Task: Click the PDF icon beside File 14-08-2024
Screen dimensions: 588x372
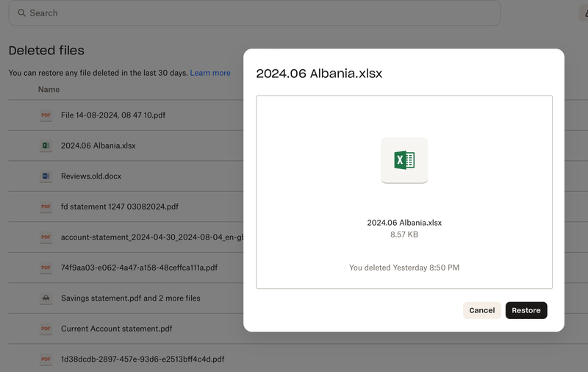Action: (x=46, y=115)
